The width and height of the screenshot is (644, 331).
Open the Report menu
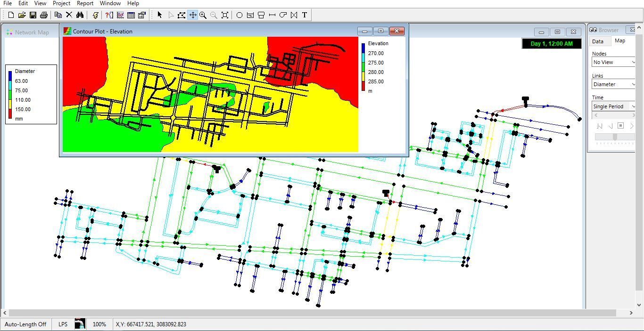coord(85,3)
